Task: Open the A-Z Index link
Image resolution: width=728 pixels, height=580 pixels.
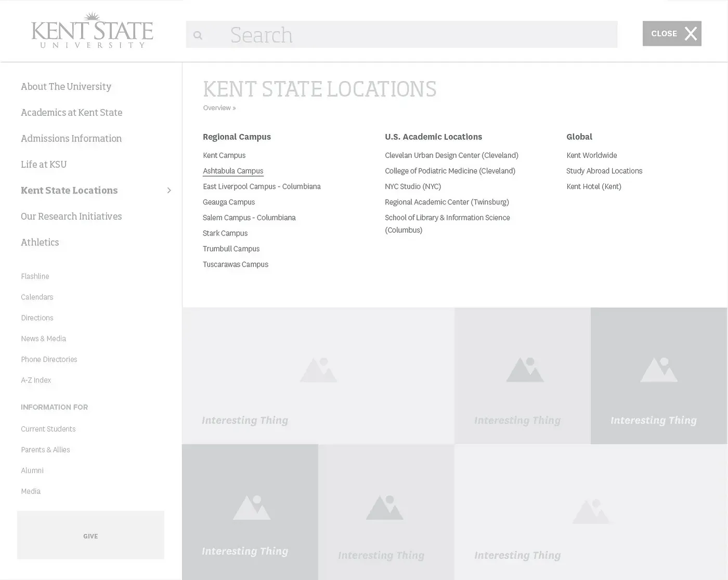Action: coord(36,380)
